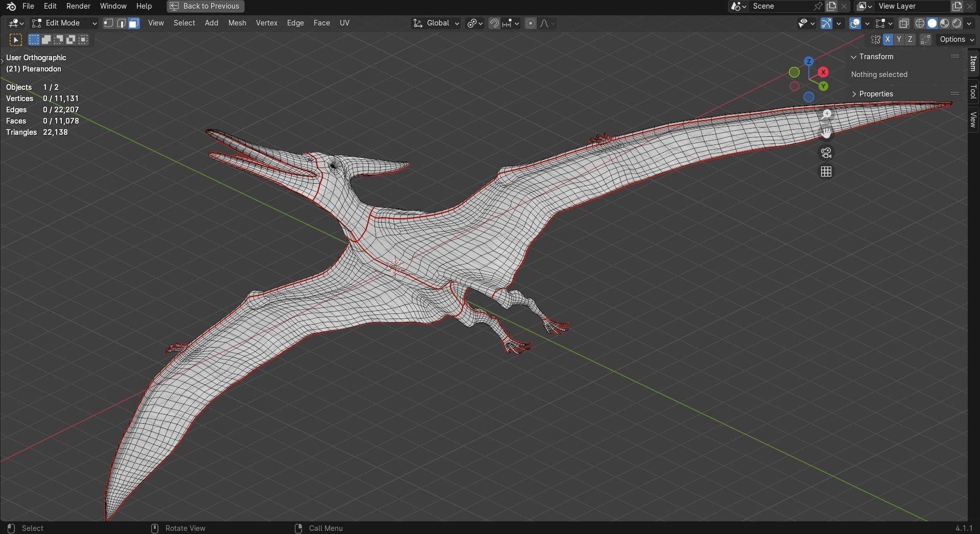Toggle snapping magnet icon
This screenshot has width=980, height=534.
(494, 23)
